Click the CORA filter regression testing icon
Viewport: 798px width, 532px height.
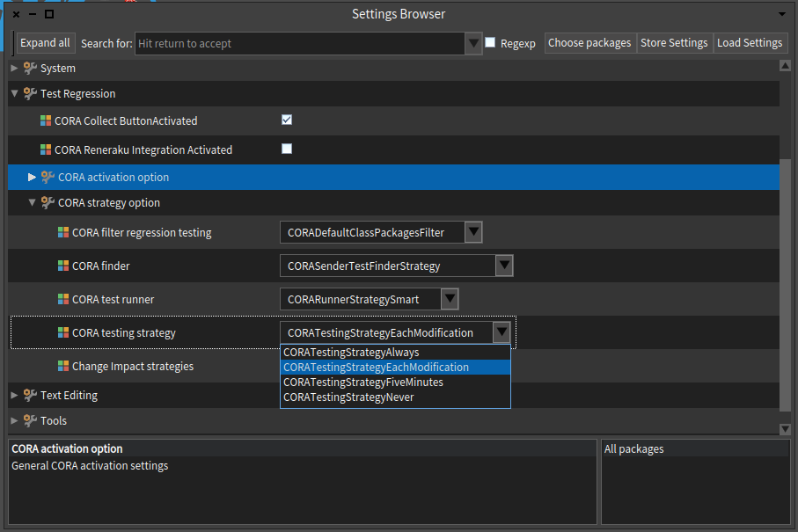pyautogui.click(x=63, y=232)
